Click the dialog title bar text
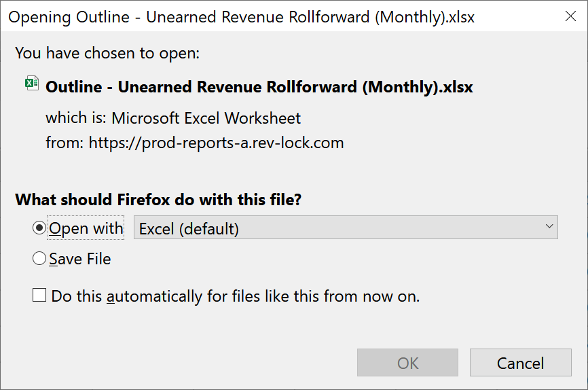Viewport: 588px width, 390px height. 242,17
